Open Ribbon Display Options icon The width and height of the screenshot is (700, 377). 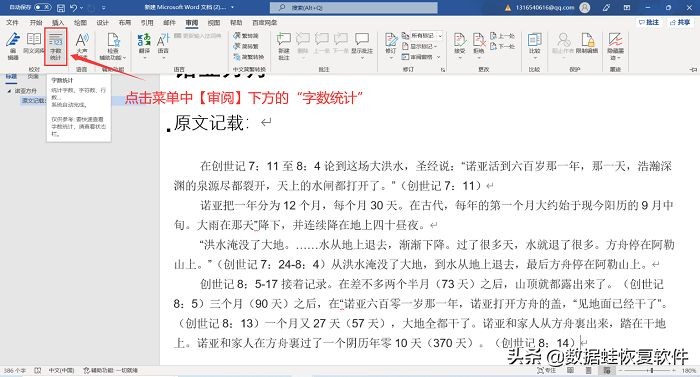click(627, 8)
